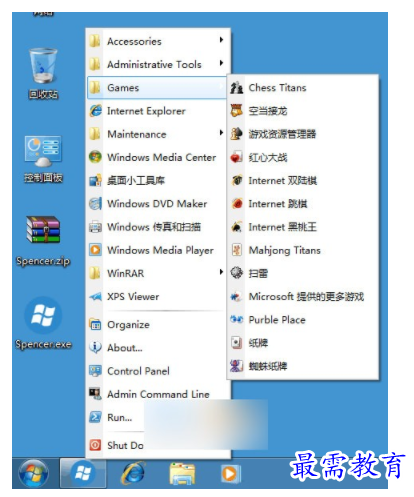414x497 pixels.
Task: Expand the Accessories submenu arrow
Action: [221, 40]
